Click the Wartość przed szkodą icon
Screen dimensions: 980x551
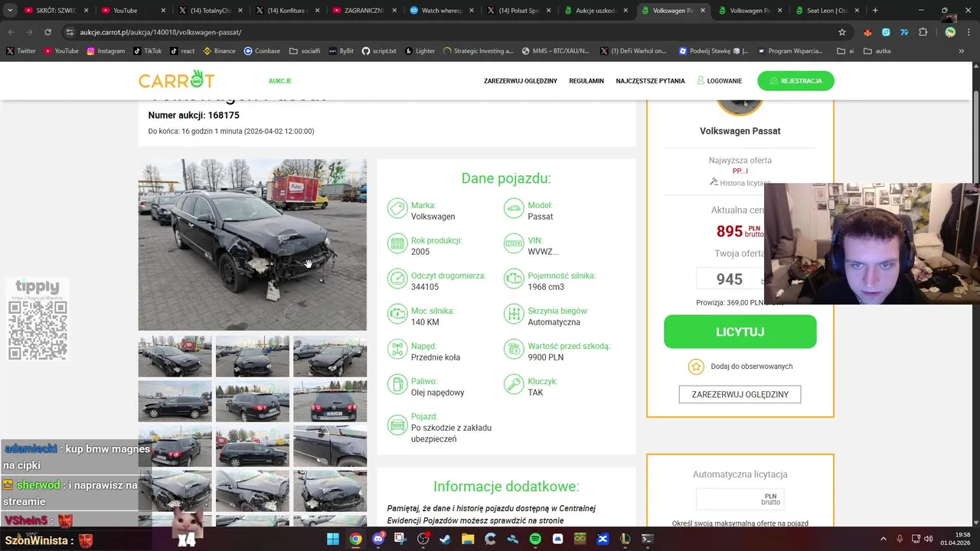tap(514, 350)
